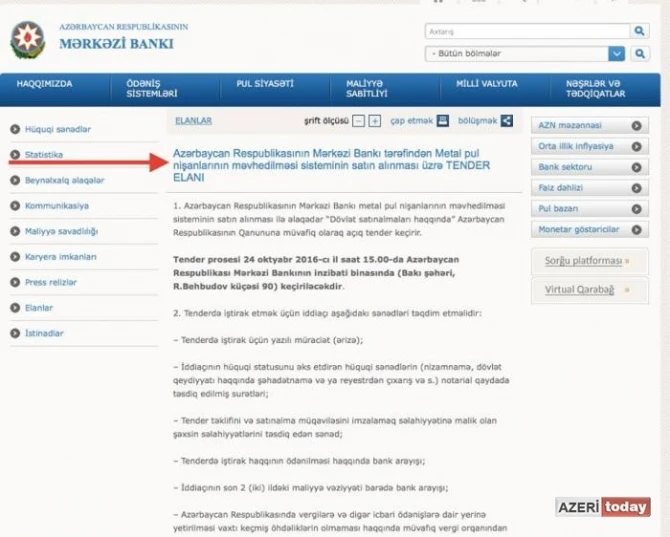Click the magnifier next to Bütün bölmələr

tap(640, 54)
